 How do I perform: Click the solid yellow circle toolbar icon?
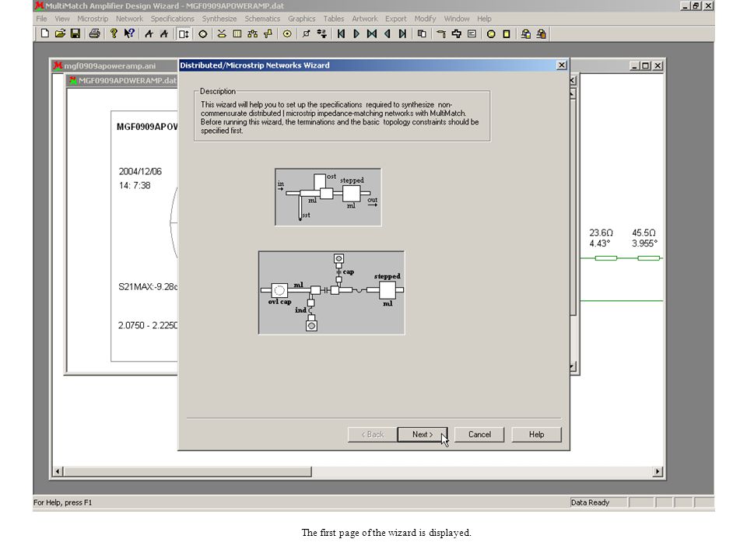[491, 33]
